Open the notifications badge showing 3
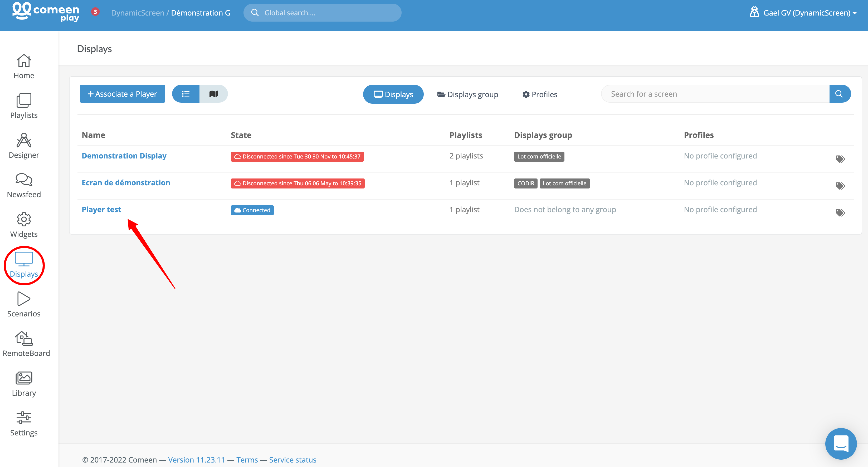This screenshot has height=467, width=868. tap(95, 12)
